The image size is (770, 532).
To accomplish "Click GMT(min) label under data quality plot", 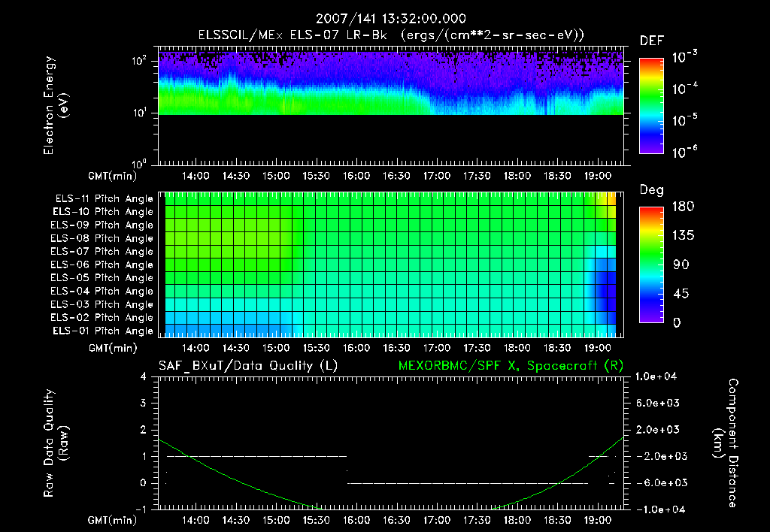I will click(x=113, y=521).
